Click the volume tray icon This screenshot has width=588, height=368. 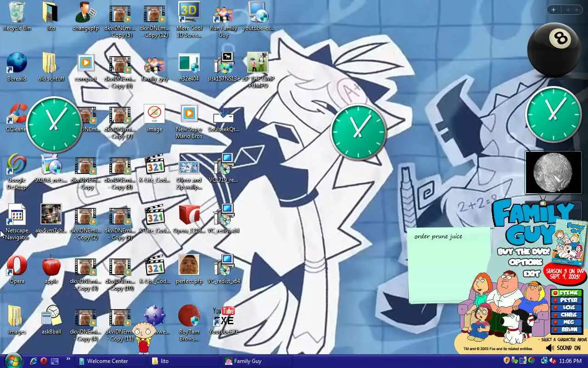coord(553,360)
